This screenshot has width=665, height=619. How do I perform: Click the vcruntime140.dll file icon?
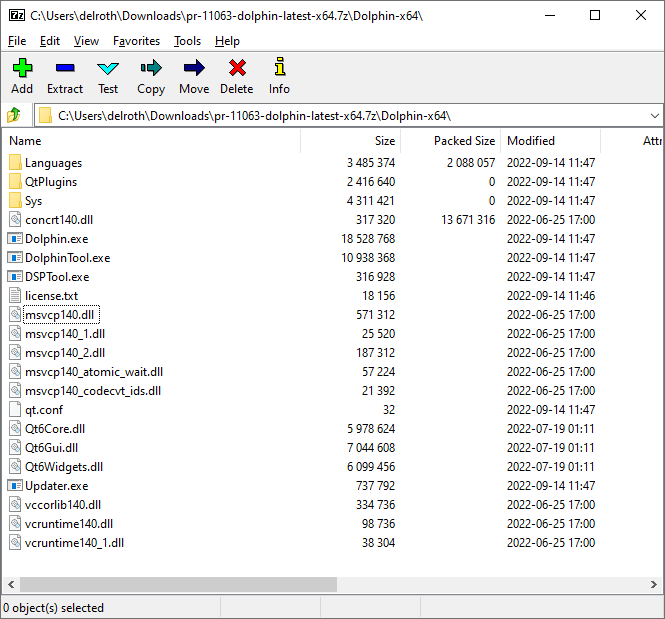[15, 524]
